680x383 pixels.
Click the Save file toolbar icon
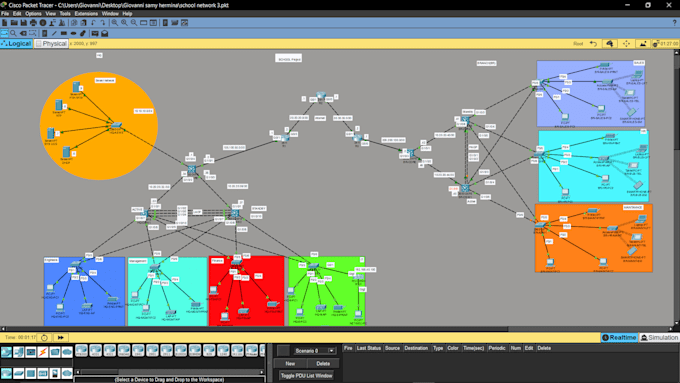click(23, 23)
